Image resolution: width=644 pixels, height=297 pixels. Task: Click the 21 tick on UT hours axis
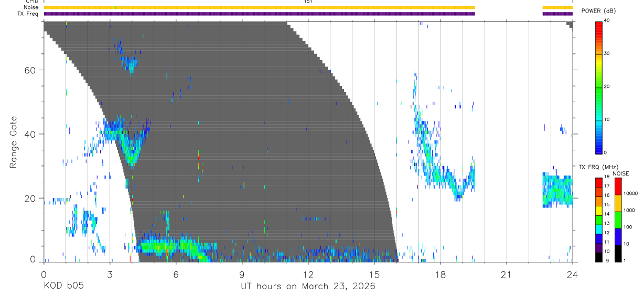506,274
